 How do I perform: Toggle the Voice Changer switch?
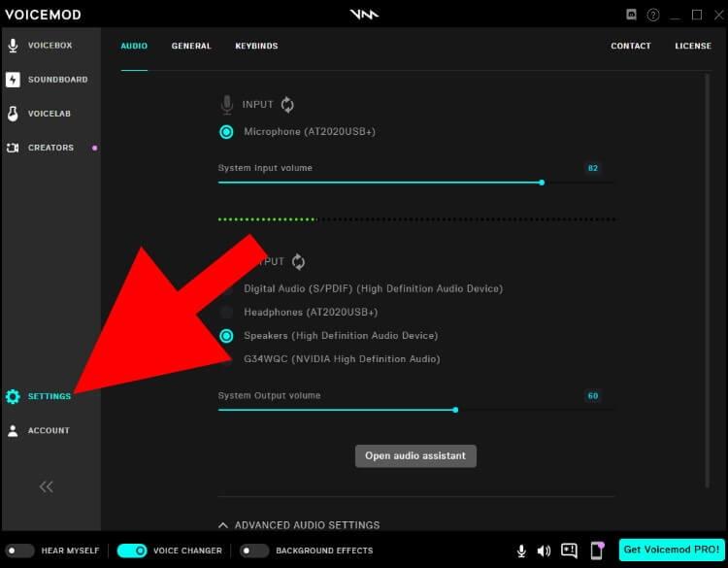point(132,551)
